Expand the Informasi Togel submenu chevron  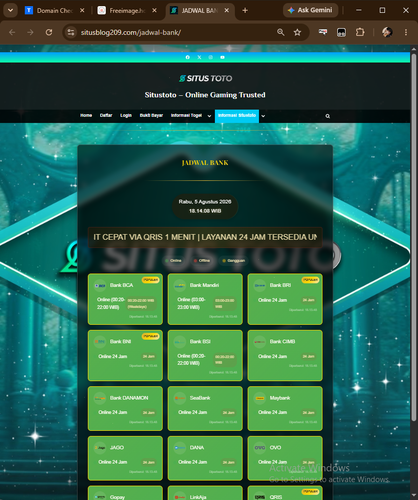point(209,116)
